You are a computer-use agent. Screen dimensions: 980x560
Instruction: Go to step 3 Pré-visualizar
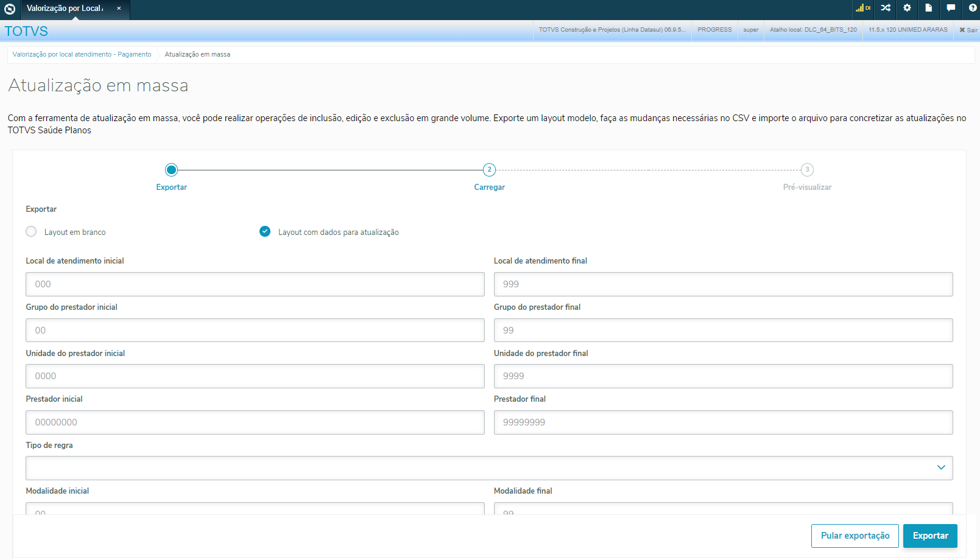click(x=807, y=170)
